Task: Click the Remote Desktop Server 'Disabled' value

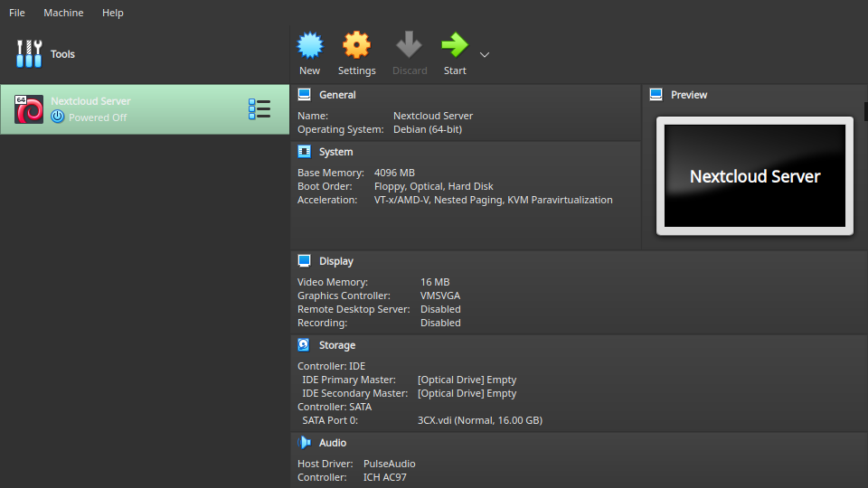Action: (x=440, y=309)
